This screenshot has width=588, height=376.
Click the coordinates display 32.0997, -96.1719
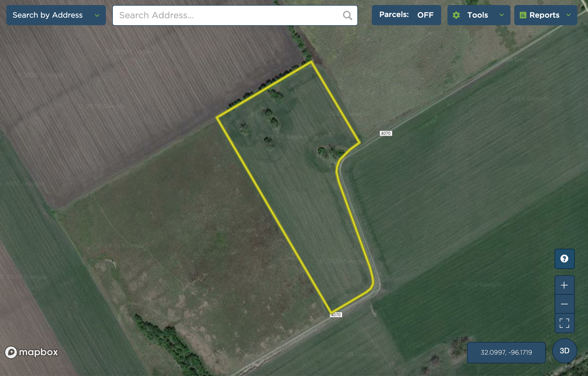point(506,352)
